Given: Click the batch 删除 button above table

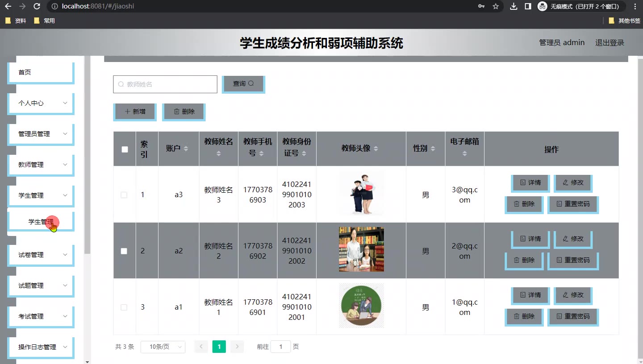Looking at the screenshot, I should [184, 112].
